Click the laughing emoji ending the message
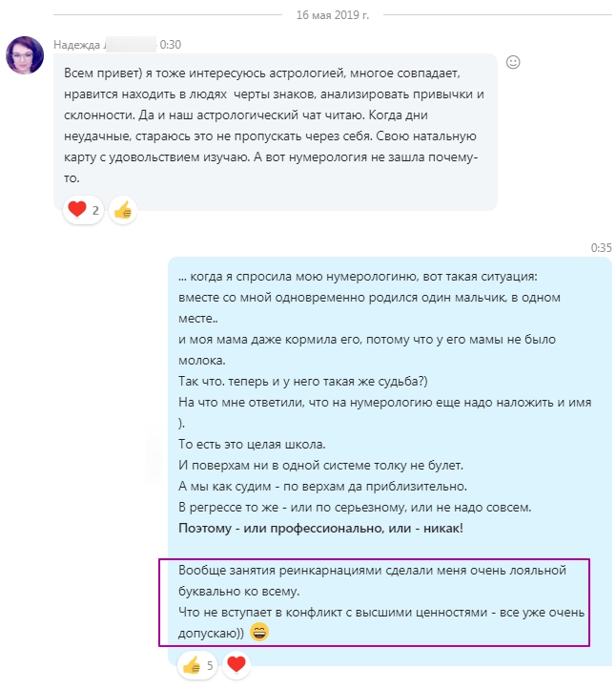The image size is (616, 689). [x=259, y=632]
